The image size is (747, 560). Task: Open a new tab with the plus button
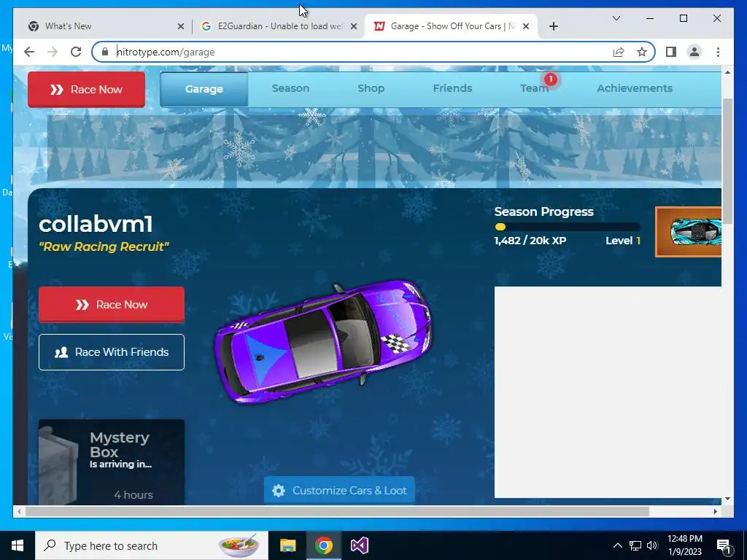553,26
